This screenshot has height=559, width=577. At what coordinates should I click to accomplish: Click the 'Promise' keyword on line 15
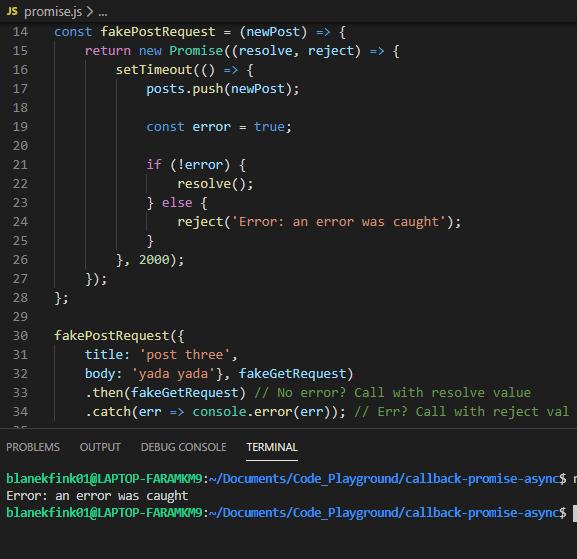pos(196,51)
